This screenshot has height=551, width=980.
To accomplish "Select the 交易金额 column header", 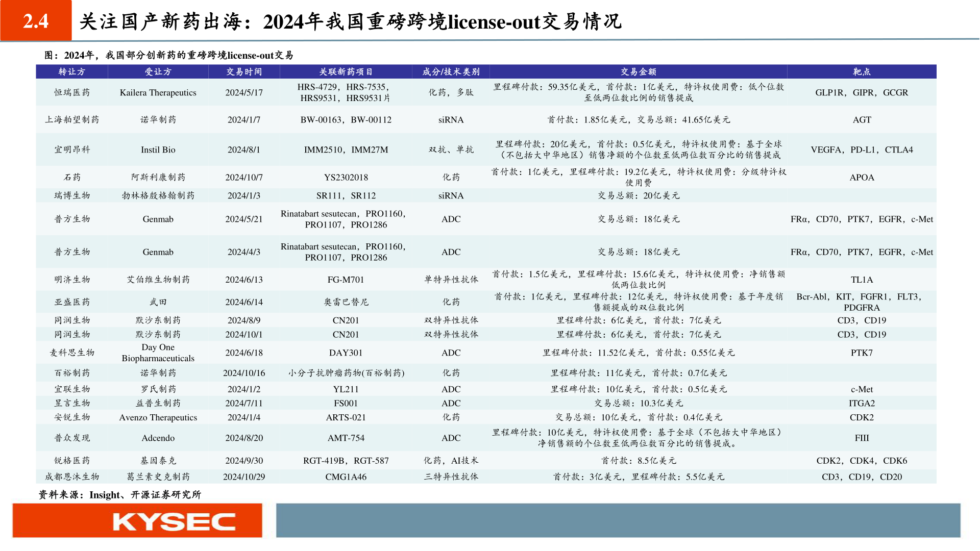I will tap(639, 72).
